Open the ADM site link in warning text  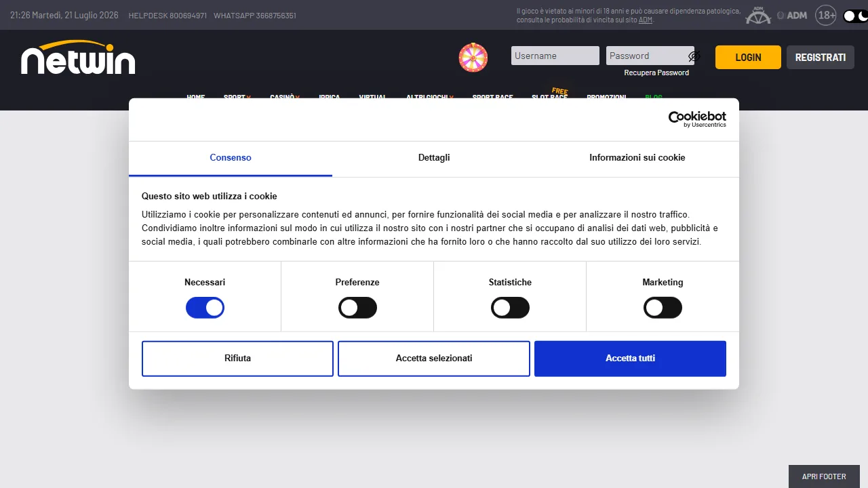pyautogui.click(x=646, y=20)
